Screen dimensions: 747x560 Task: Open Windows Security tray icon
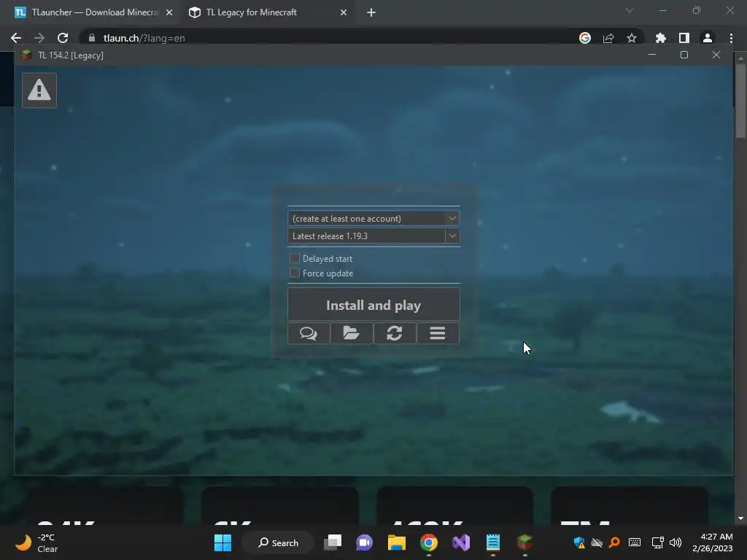click(x=579, y=542)
